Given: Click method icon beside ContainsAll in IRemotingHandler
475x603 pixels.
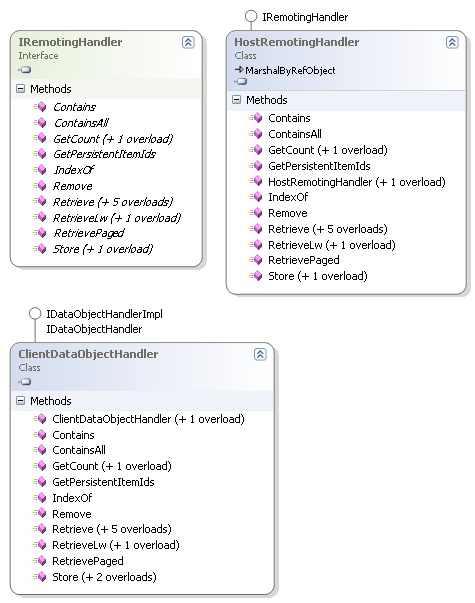Looking at the screenshot, I should pyautogui.click(x=40, y=123).
